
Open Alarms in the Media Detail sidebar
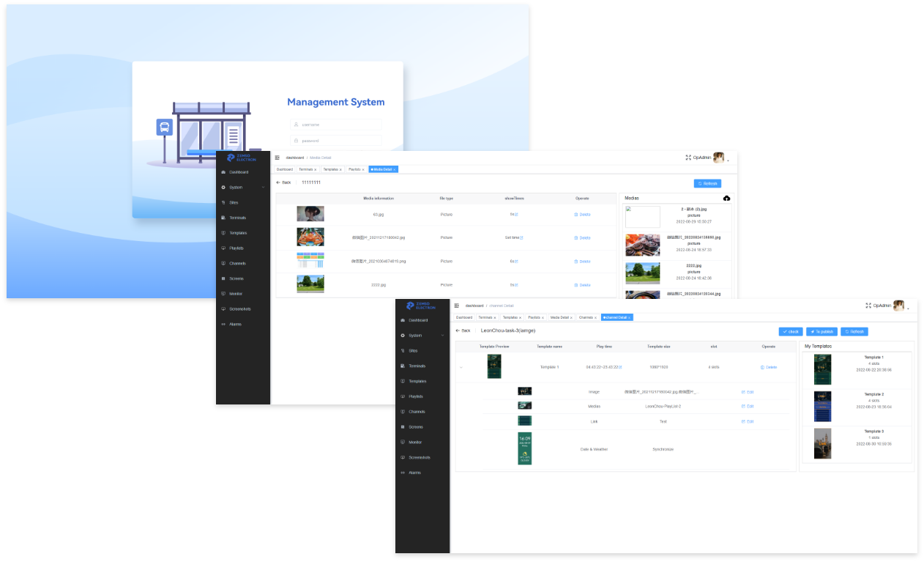click(x=234, y=324)
